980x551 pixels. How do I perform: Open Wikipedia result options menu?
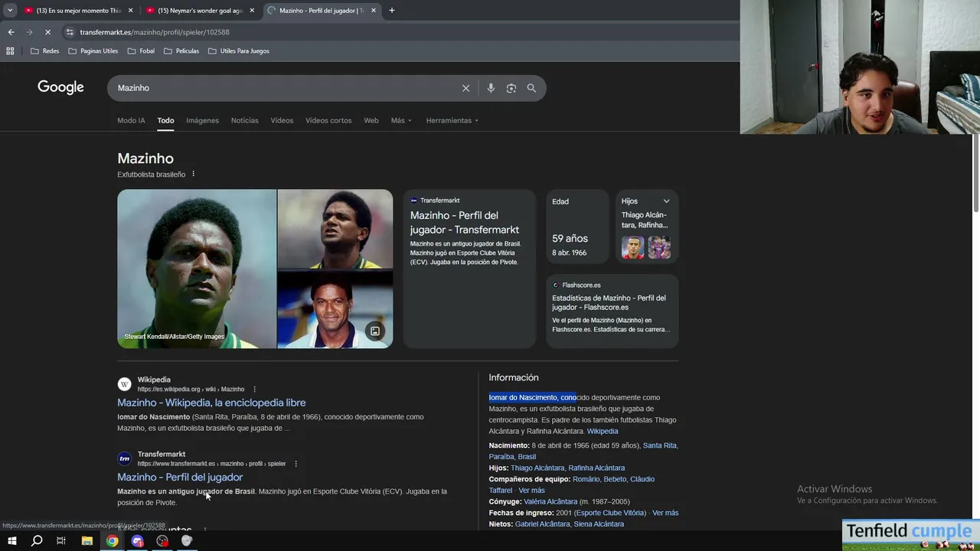[x=255, y=389]
